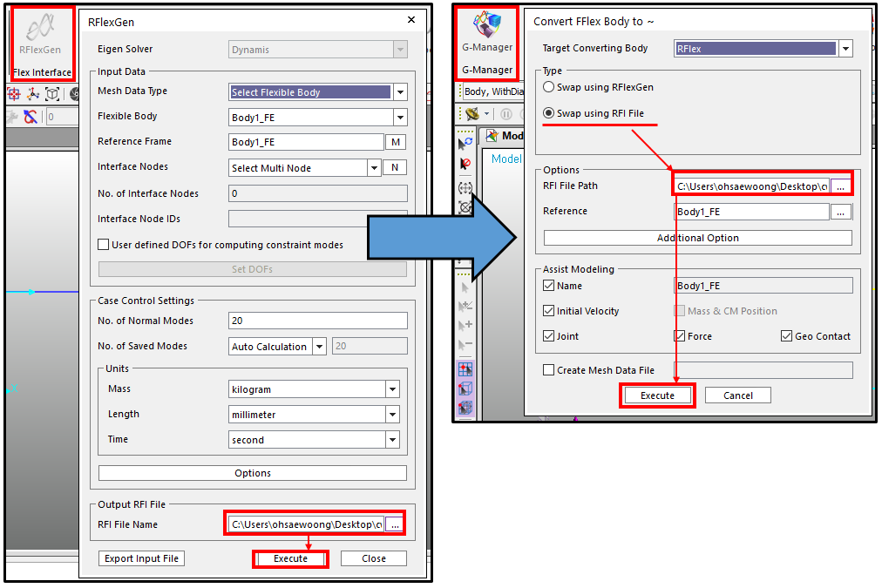Open the Mesh Data Type dropdown

coord(399,91)
